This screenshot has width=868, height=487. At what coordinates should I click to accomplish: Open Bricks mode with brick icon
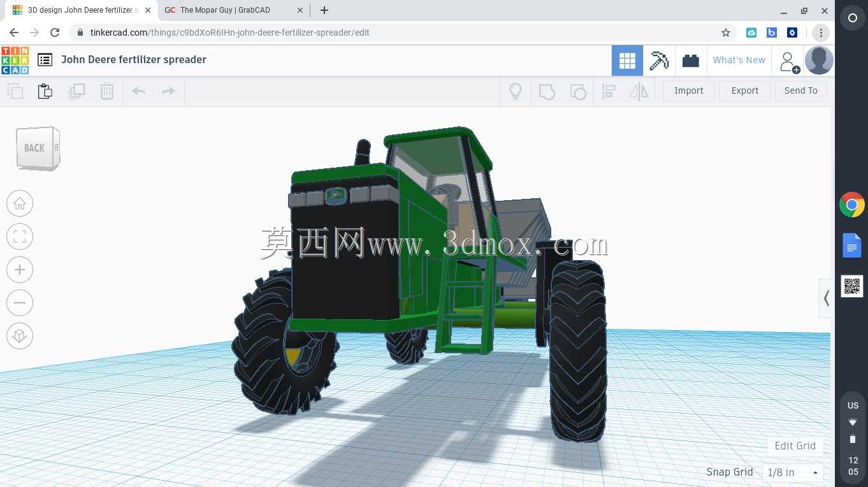tap(690, 61)
